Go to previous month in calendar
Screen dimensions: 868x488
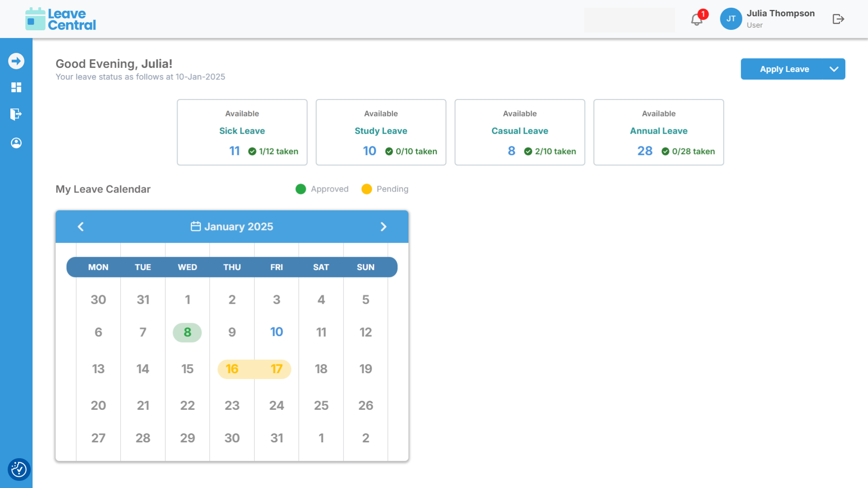coord(81,226)
